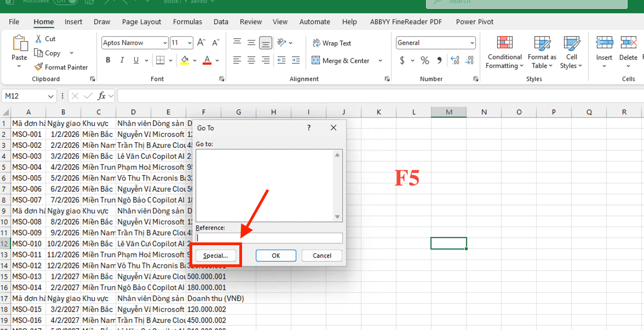Viewport: 644px width, 330px height.
Task: Click Increase Font Size icon
Action: click(x=201, y=43)
